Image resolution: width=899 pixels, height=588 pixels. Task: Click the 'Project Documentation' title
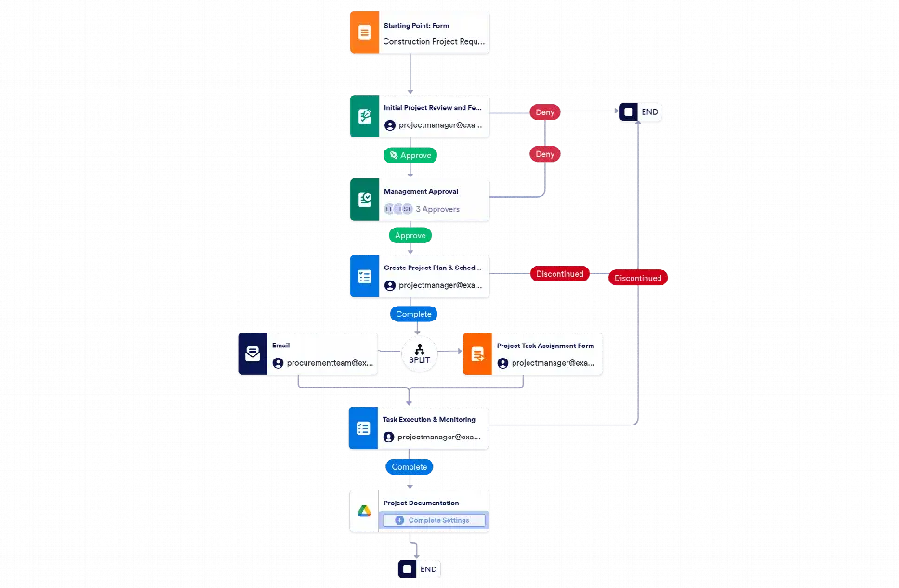point(422,503)
